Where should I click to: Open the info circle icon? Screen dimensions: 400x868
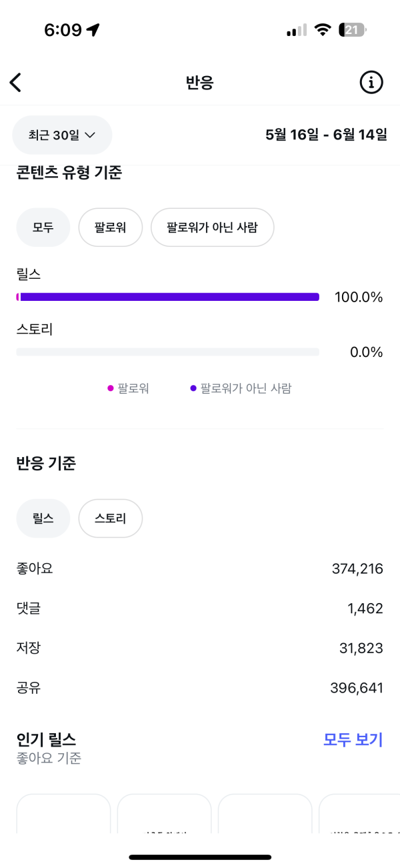[x=371, y=82]
